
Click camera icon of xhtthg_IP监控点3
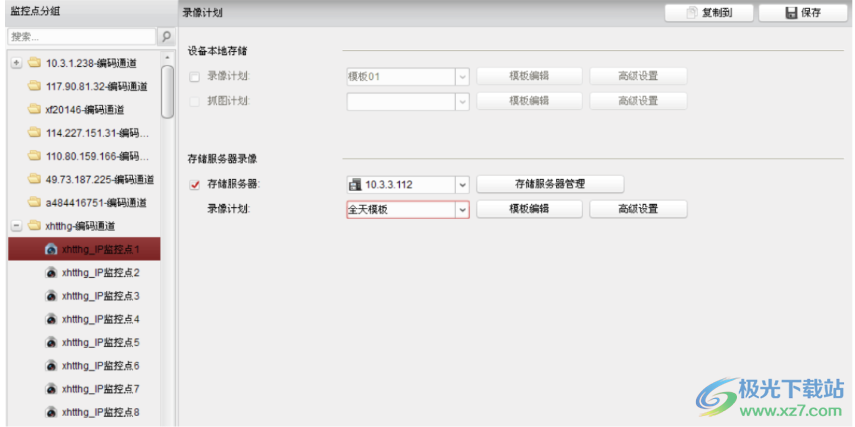pyautogui.click(x=51, y=296)
